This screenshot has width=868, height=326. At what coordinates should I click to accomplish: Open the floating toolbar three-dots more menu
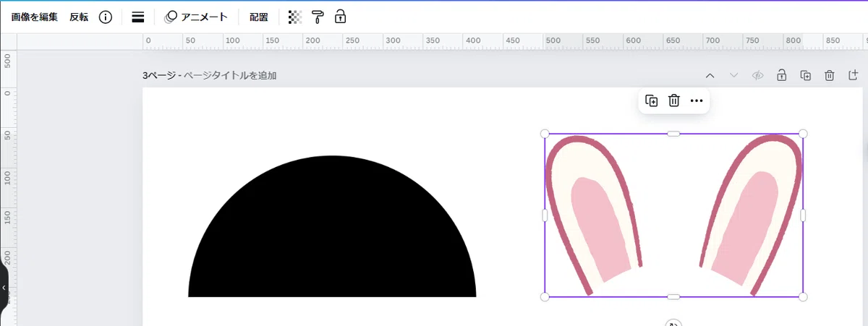697,101
